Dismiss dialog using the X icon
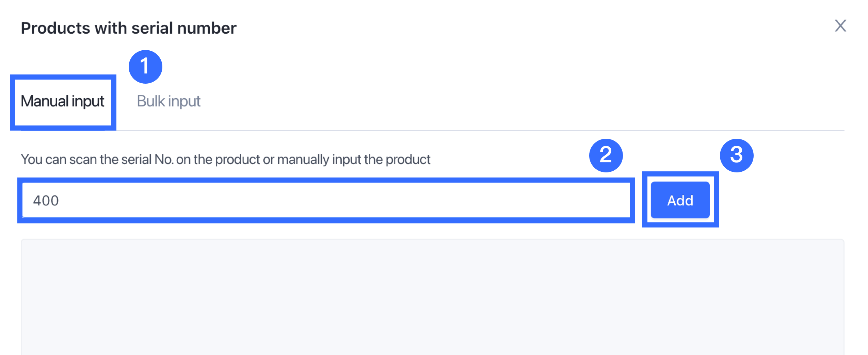The width and height of the screenshot is (868, 355). [840, 26]
